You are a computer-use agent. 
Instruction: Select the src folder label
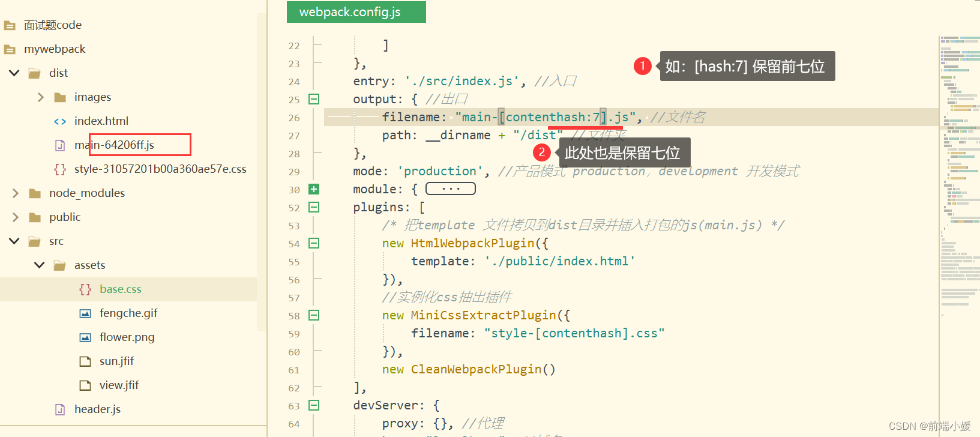point(56,241)
